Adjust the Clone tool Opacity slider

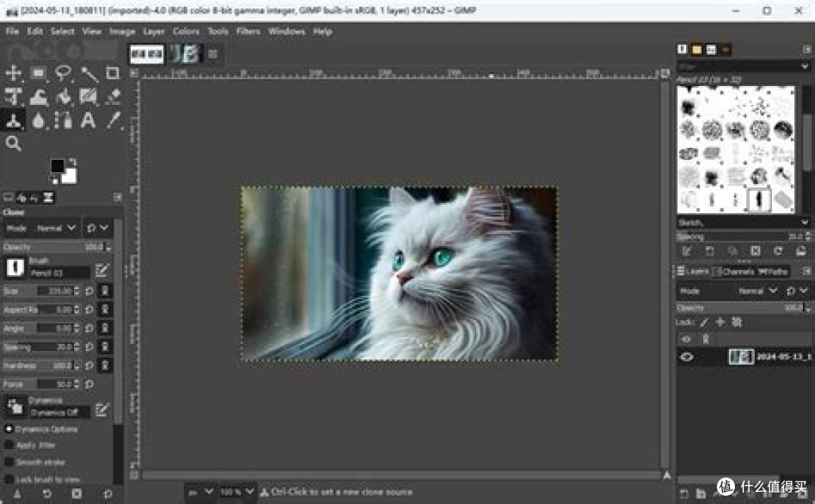point(57,247)
